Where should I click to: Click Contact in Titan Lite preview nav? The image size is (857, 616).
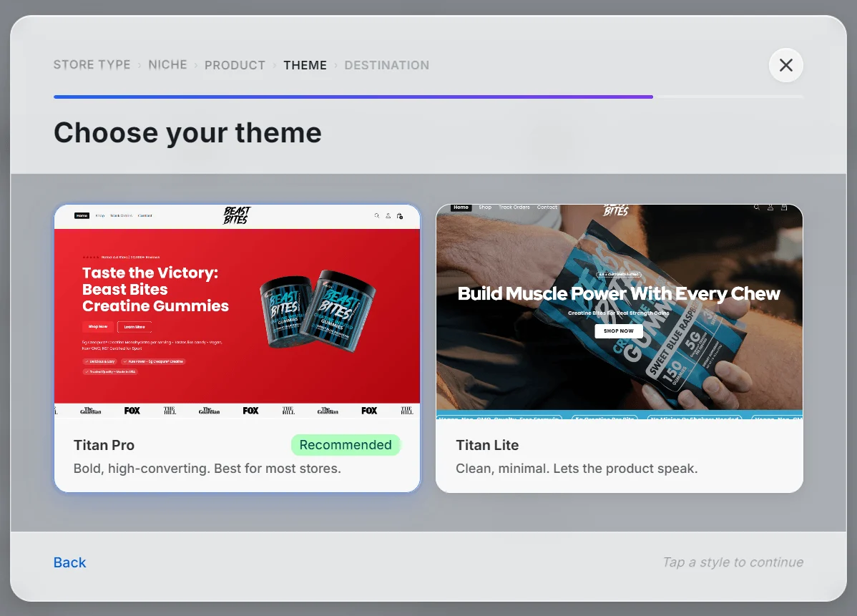click(547, 207)
